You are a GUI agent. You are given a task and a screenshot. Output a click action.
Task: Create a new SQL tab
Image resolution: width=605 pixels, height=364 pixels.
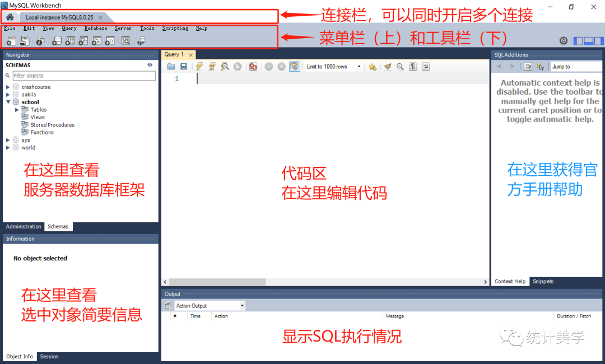tap(12, 40)
